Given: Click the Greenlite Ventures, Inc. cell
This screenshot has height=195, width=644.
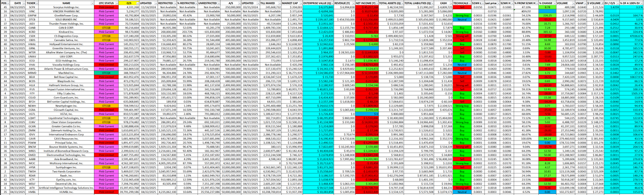Looking at the screenshot, I should [x=67, y=48].
